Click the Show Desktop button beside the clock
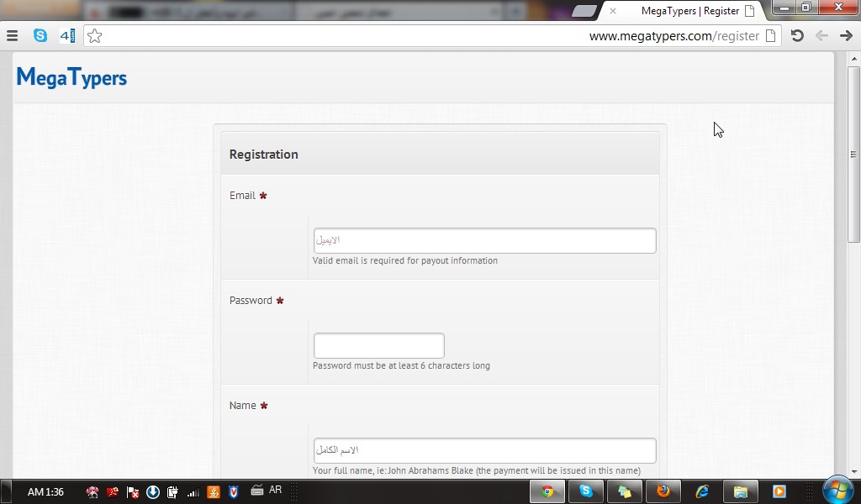This screenshot has height=504, width=861. (x=6, y=492)
